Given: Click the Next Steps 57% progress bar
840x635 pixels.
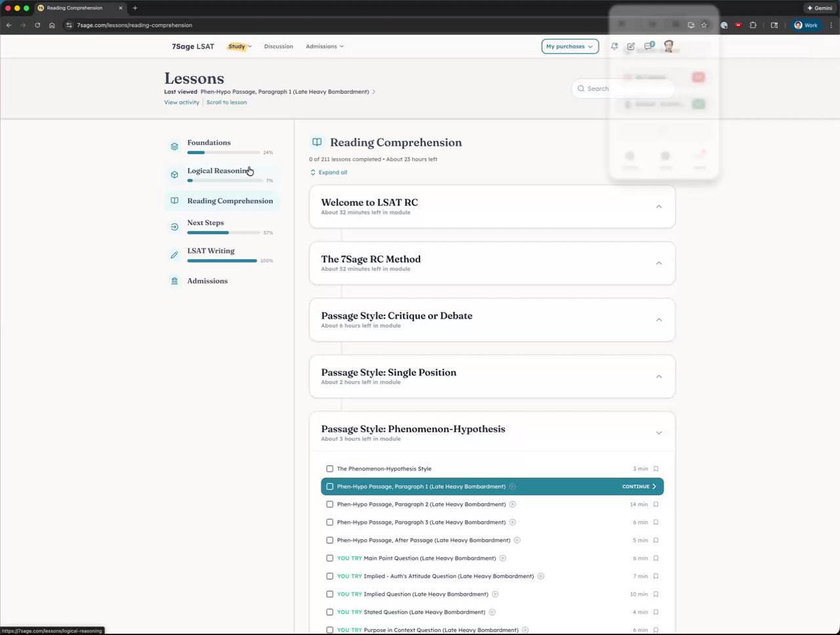Looking at the screenshot, I should [222, 232].
